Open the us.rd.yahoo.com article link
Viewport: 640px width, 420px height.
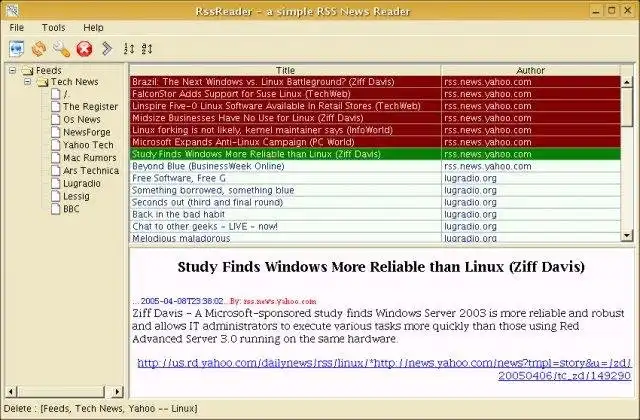pos(384,369)
